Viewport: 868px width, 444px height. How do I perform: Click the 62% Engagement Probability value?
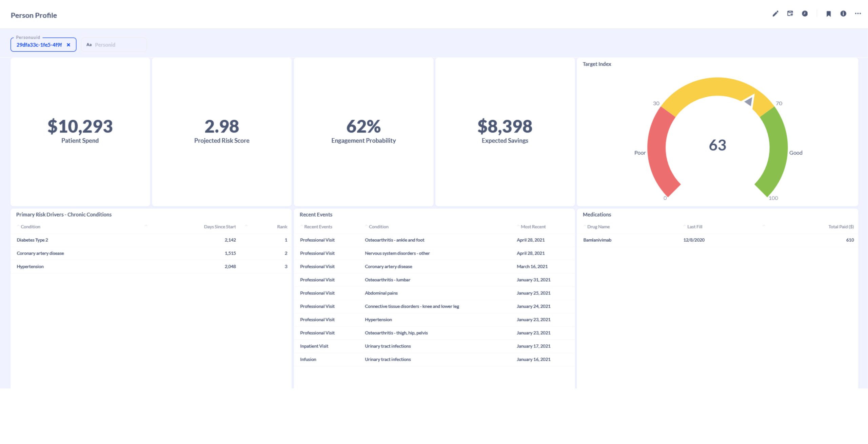pyautogui.click(x=363, y=126)
